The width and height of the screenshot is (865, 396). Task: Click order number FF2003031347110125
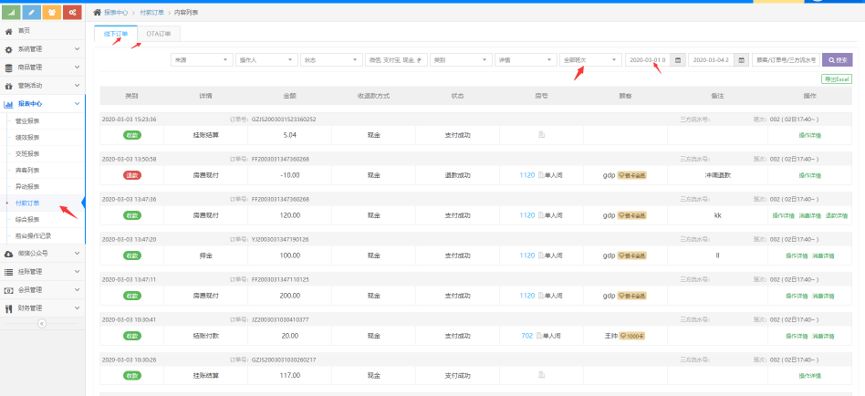pos(280,280)
